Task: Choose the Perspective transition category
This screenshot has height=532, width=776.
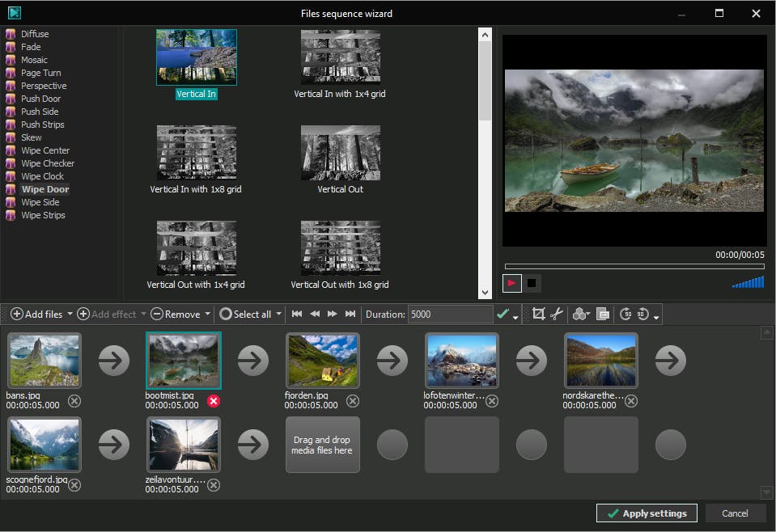Action: pyautogui.click(x=44, y=86)
